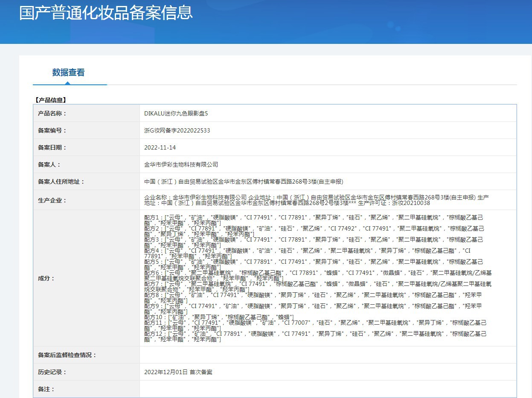Select the filer address ending 268号3楼(自主申报)
The height and width of the screenshot is (398, 532).
click(244, 182)
